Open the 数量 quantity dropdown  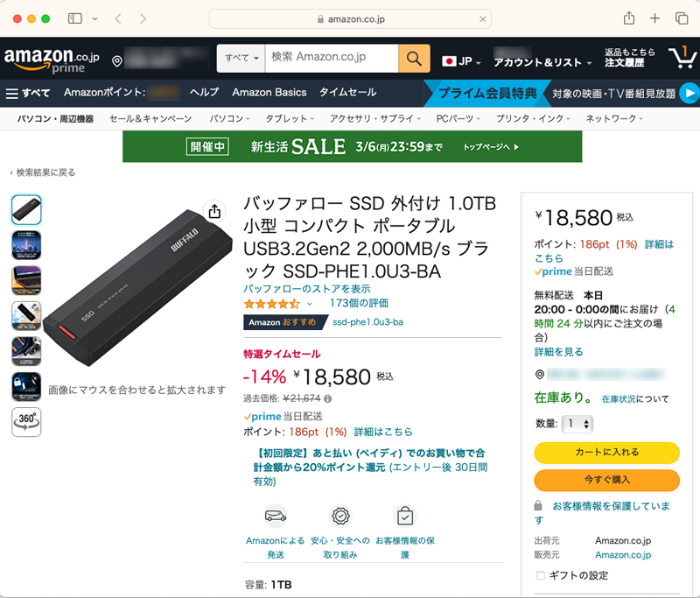(x=577, y=424)
